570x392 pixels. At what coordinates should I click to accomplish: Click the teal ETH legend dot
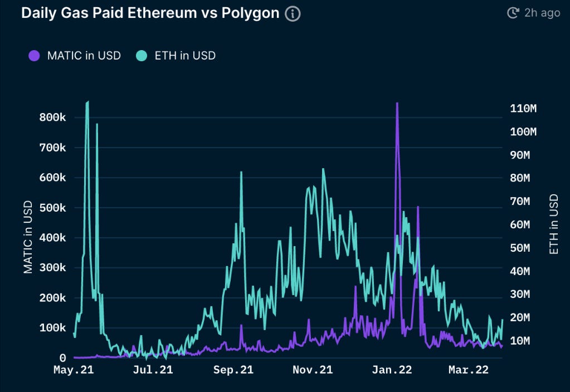click(142, 56)
